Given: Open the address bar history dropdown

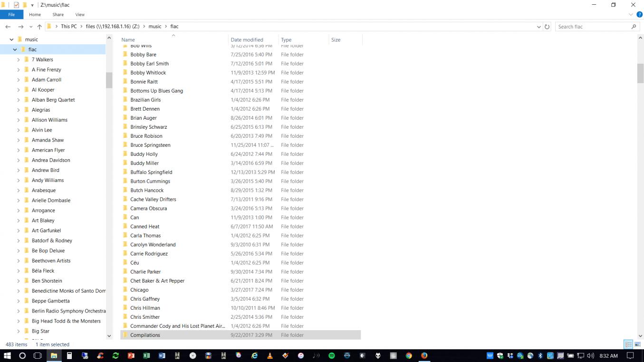Looking at the screenshot, I should pyautogui.click(x=538, y=27).
